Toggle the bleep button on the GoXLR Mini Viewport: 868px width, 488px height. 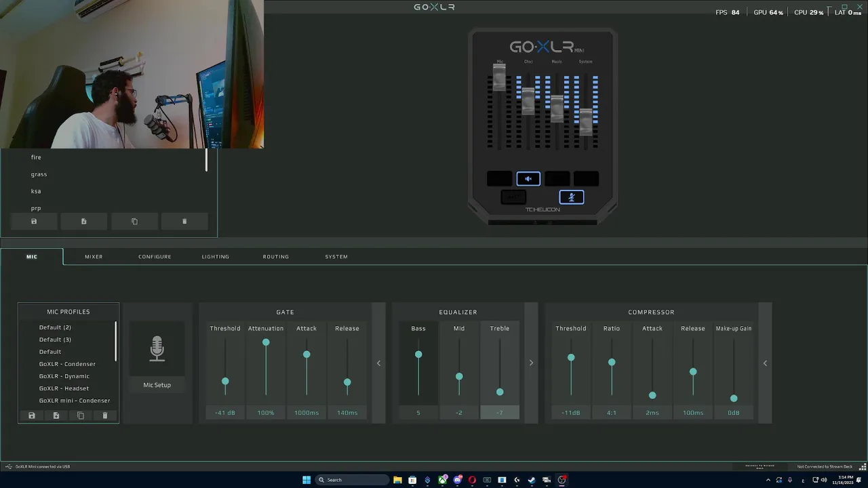click(513, 197)
